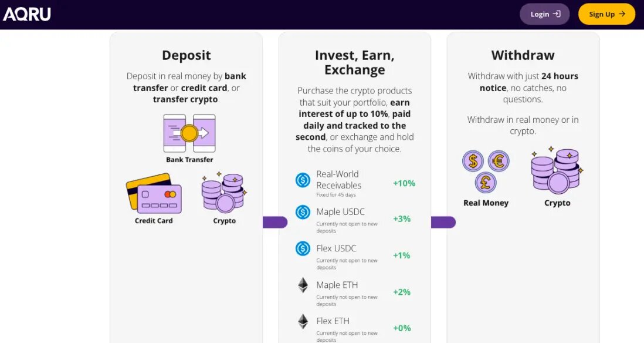This screenshot has width=644, height=343.
Task: Select the Flex ETH product row
Action: tap(333, 321)
